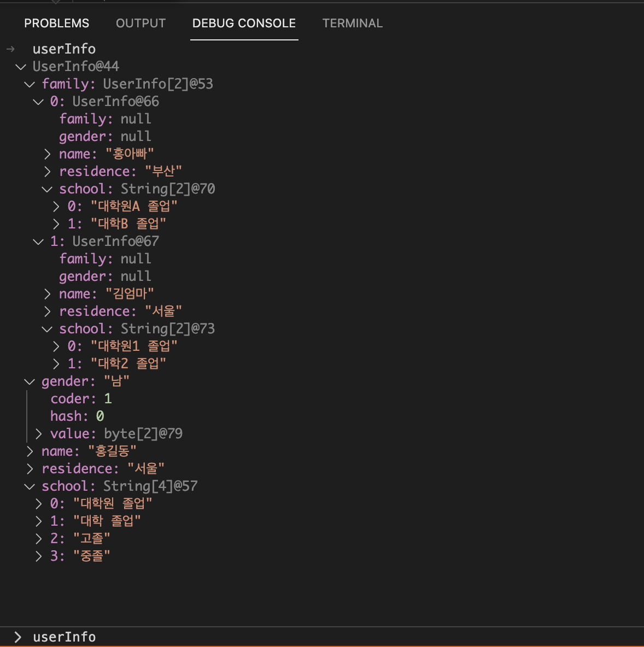Expand the name: "홍아빠" property

(47, 154)
